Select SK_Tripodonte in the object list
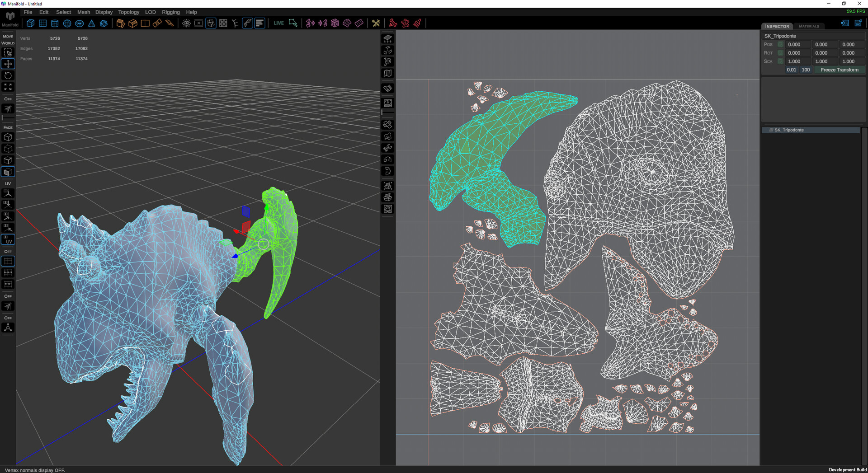This screenshot has height=473, width=868. coord(789,130)
